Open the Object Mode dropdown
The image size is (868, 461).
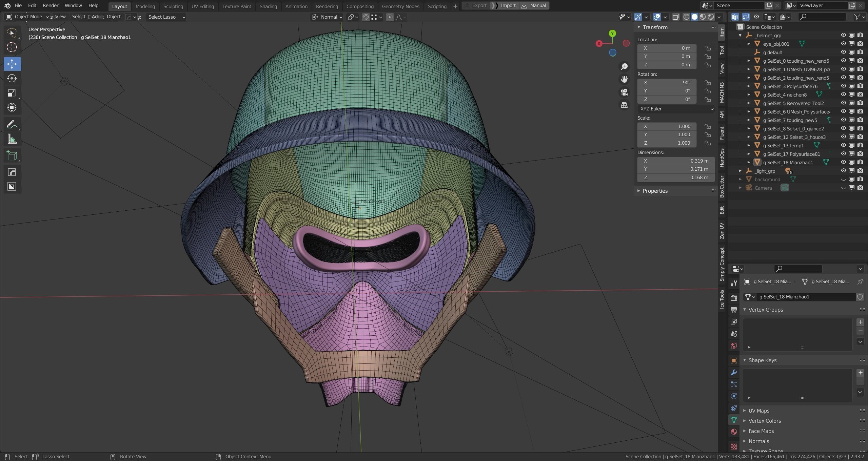coord(27,17)
